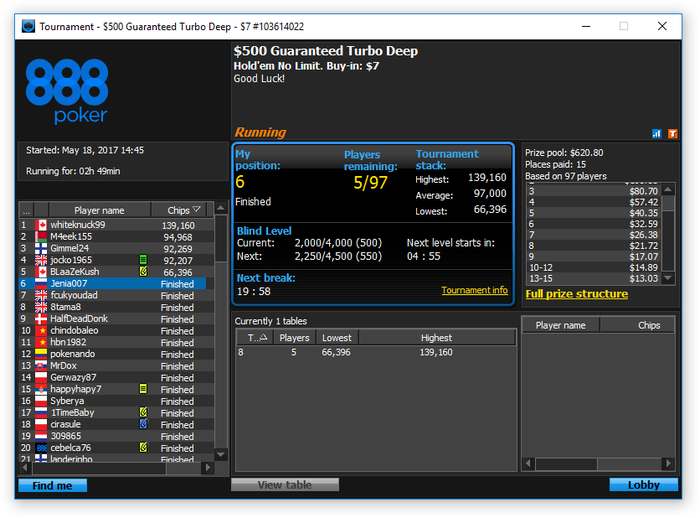This screenshot has height=518, width=700.
Task: Select table 8 row in tables list
Action: coord(375,352)
